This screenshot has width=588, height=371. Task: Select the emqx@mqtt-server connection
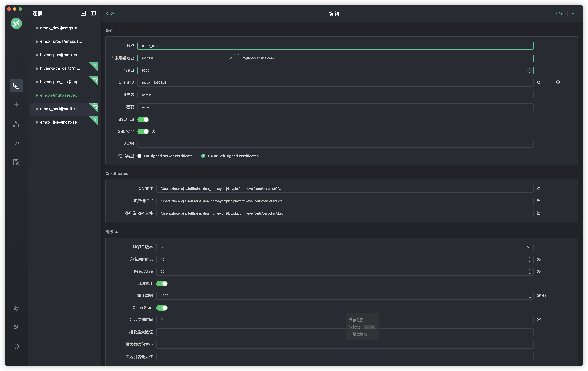coord(64,95)
